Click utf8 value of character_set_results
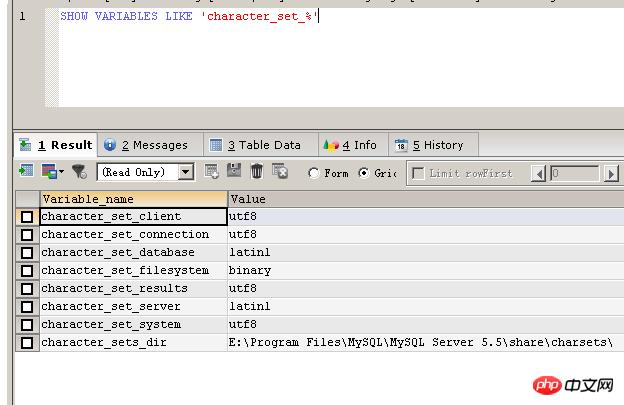624x405 pixels. (426, 288)
